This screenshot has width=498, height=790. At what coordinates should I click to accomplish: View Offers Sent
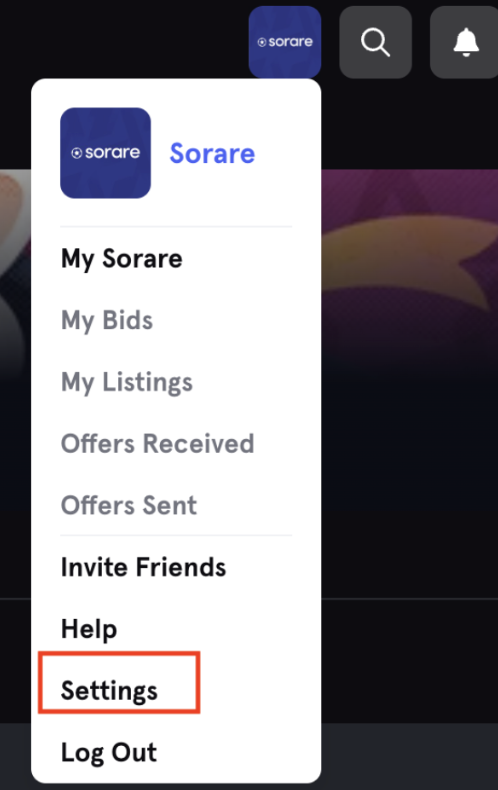129,505
